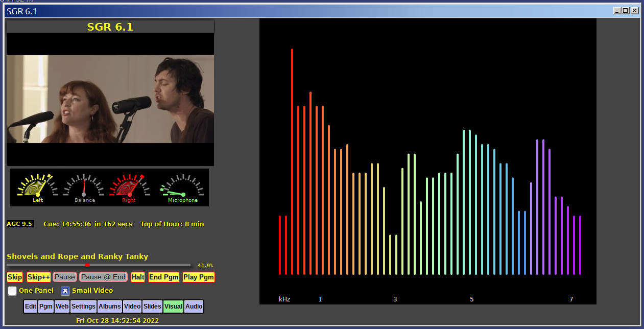
Task: Select the Visual tab
Action: (x=174, y=307)
